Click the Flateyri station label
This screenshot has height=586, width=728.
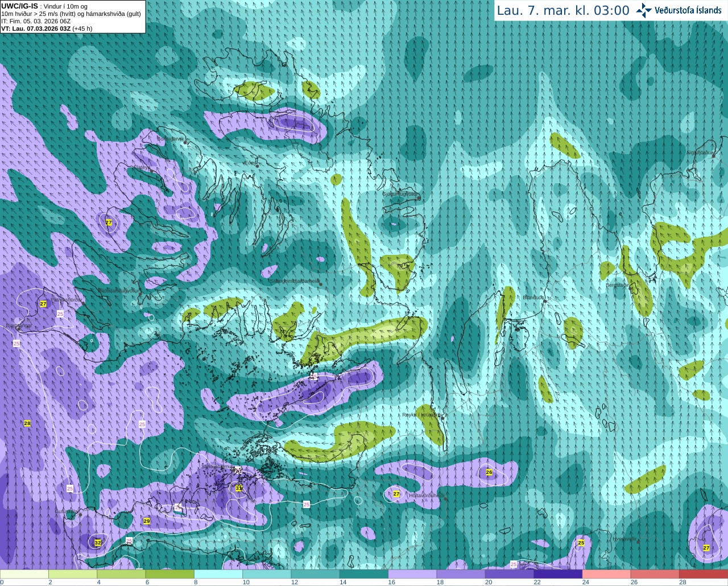click(141, 167)
